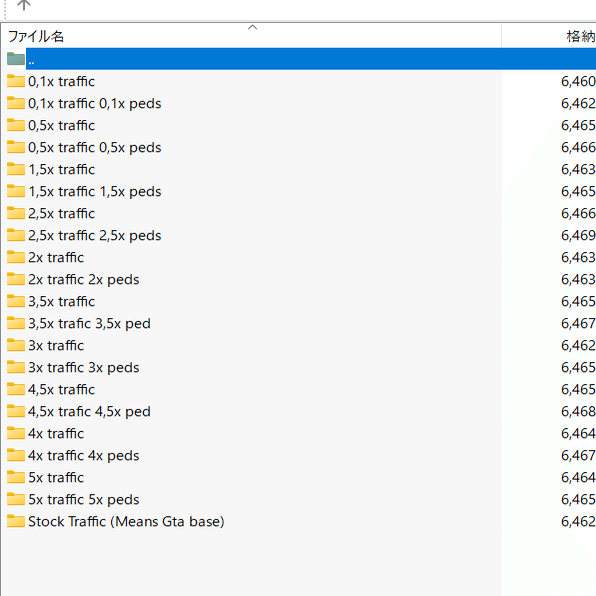This screenshot has width=596, height=596.
Task: Select the '5x traffic' folder name
Action: point(56,477)
